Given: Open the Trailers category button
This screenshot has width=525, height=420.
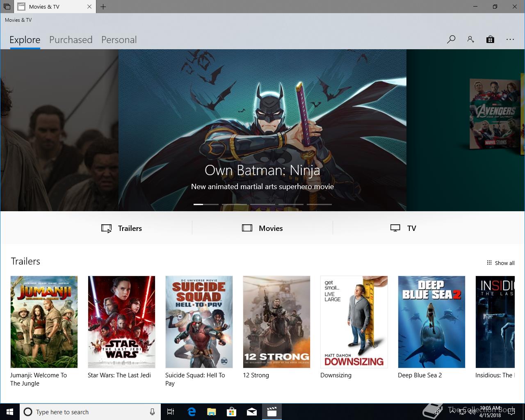Looking at the screenshot, I should click(122, 228).
